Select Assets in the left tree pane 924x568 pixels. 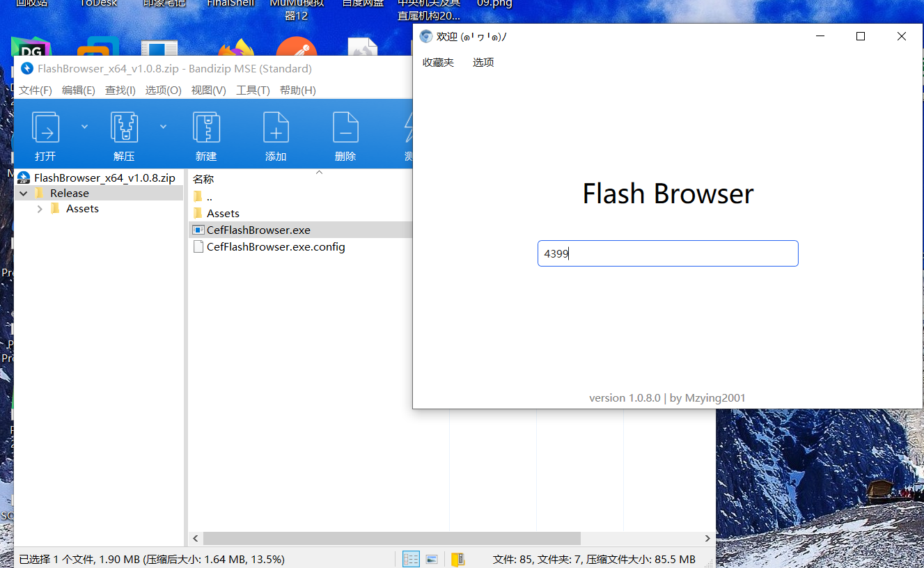click(x=82, y=209)
